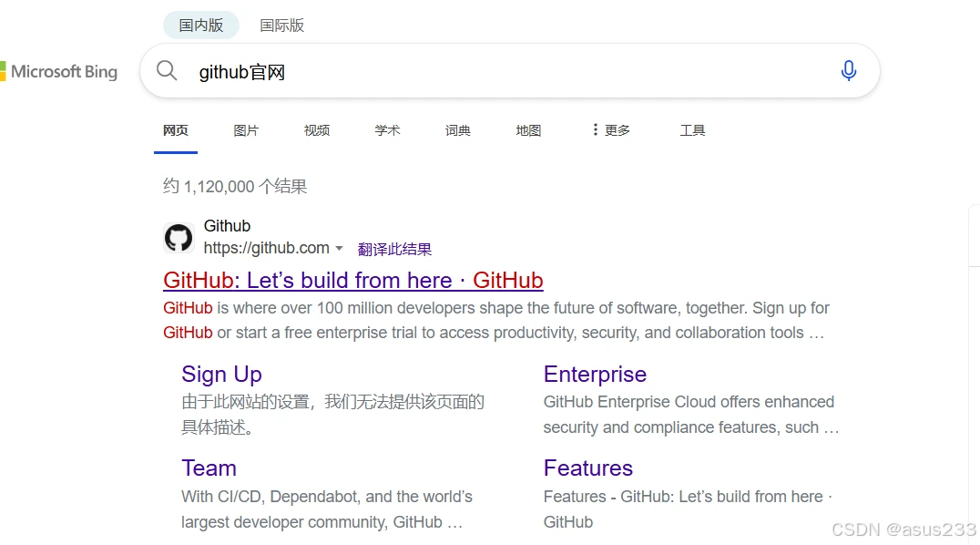This screenshot has height=545, width=980.
Task: Open the 图片 tab
Action: [246, 130]
